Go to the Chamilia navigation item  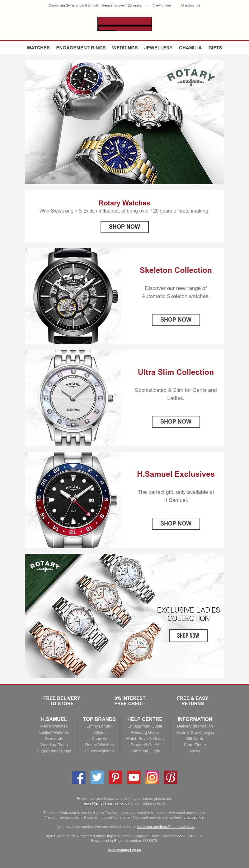190,48
